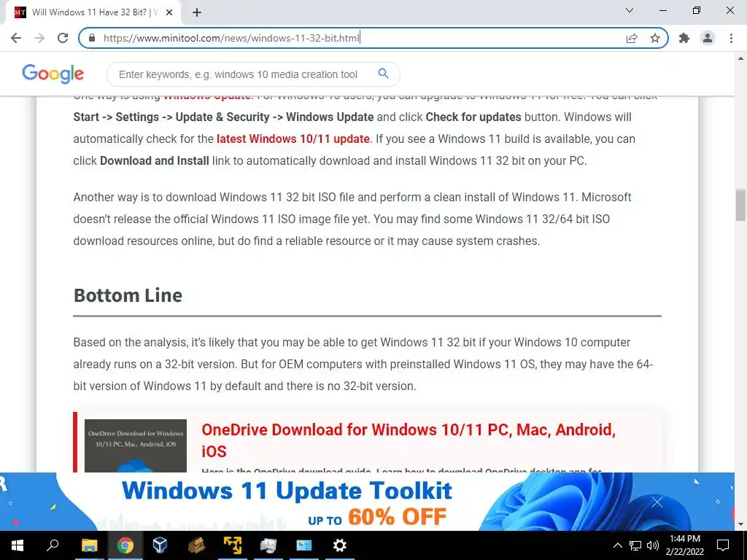This screenshot has width=747, height=560.
Task: Open the clock showing 1:44 PM
Action: pos(684,545)
